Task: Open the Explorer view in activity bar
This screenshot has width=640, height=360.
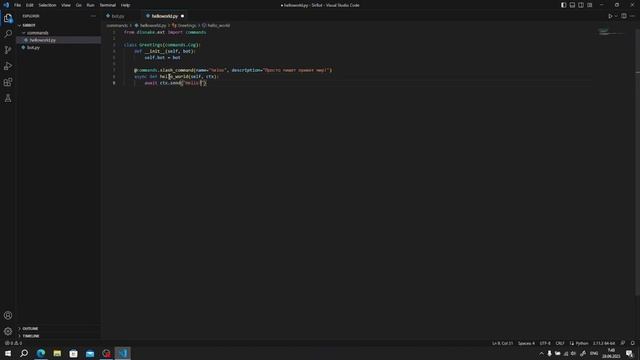Action: pyautogui.click(x=8, y=18)
